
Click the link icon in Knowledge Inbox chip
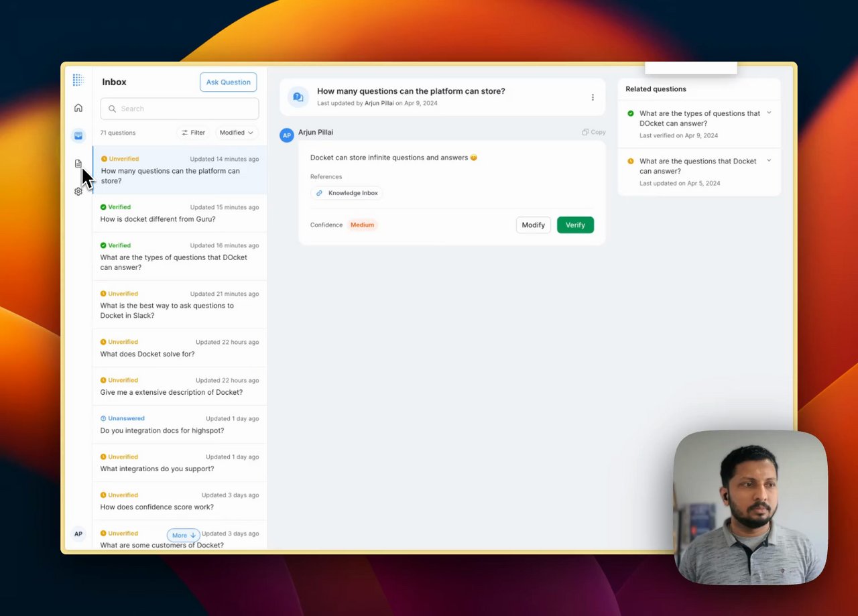(319, 193)
